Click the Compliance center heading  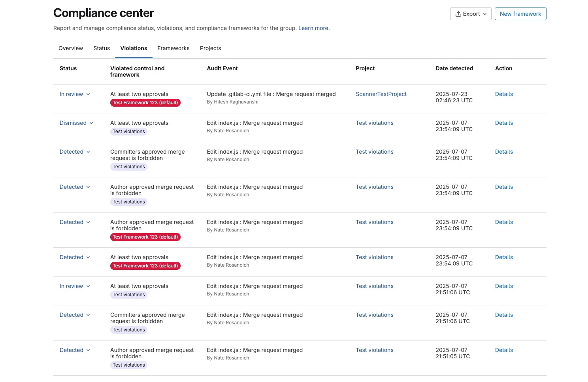tap(104, 13)
